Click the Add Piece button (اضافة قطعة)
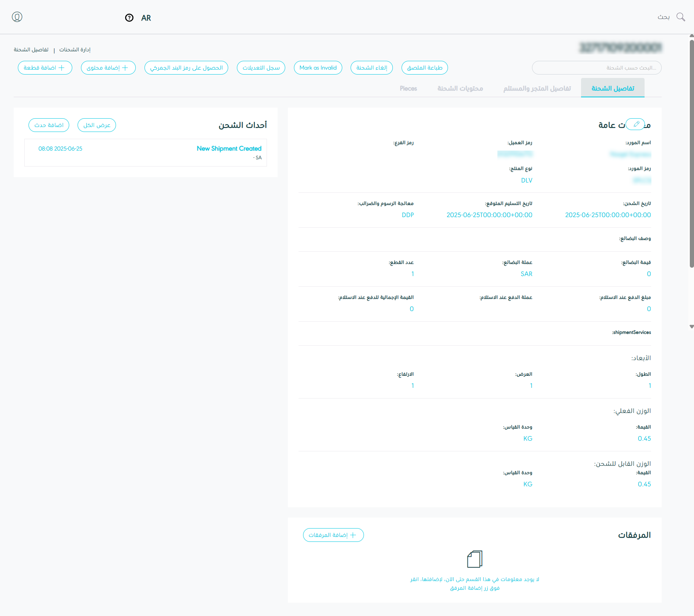Viewport: 694px width, 616px height. click(45, 68)
